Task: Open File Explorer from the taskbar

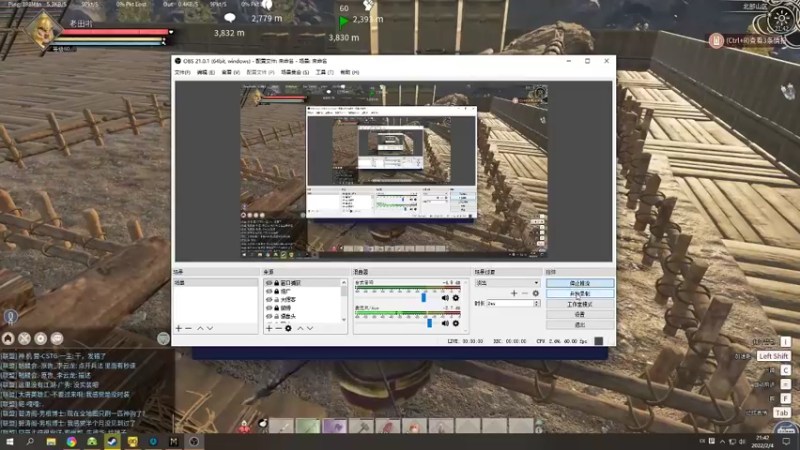Action: click(51, 441)
